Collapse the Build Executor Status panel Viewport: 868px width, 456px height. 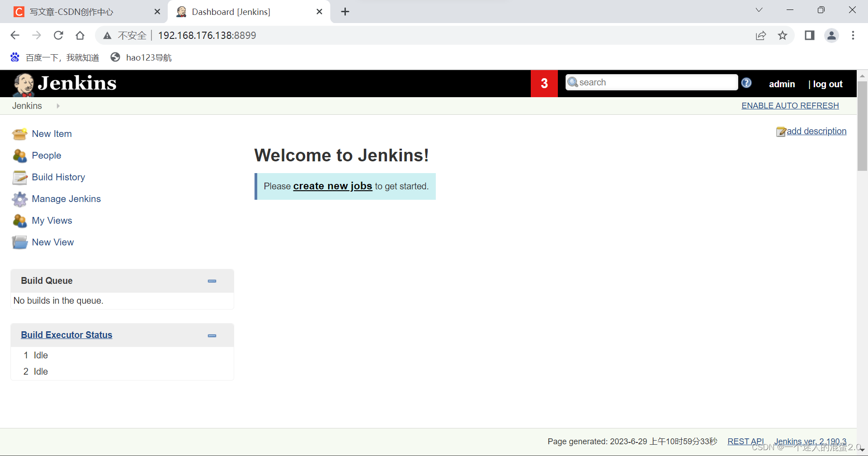pyautogui.click(x=212, y=336)
